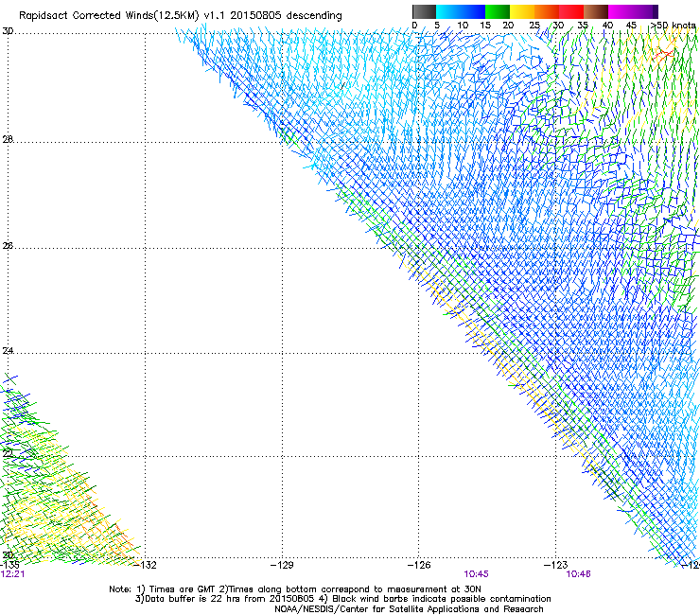Click the latitude label '30' on left axis
Image resolution: width=700 pixels, height=615 pixels.
point(8,31)
